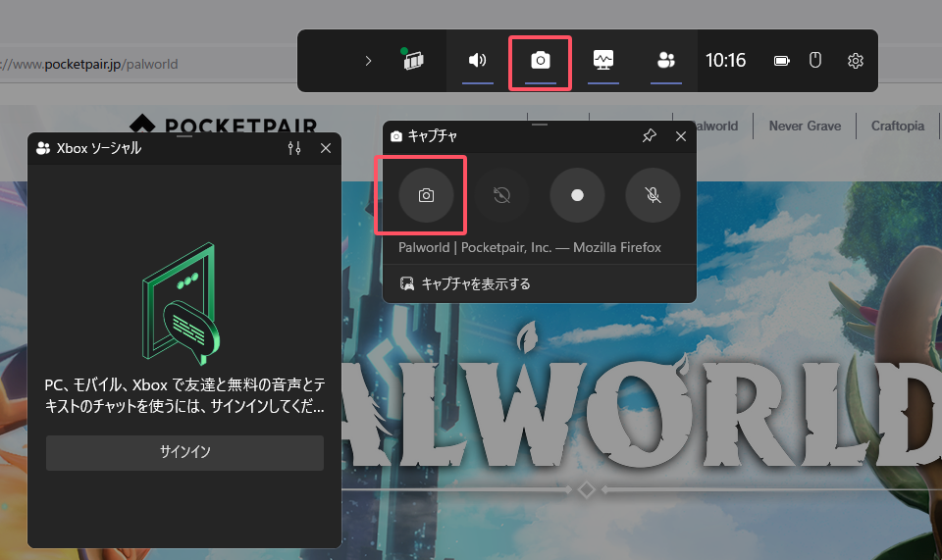Toggle the microphone mute button in Capture

coord(654,195)
